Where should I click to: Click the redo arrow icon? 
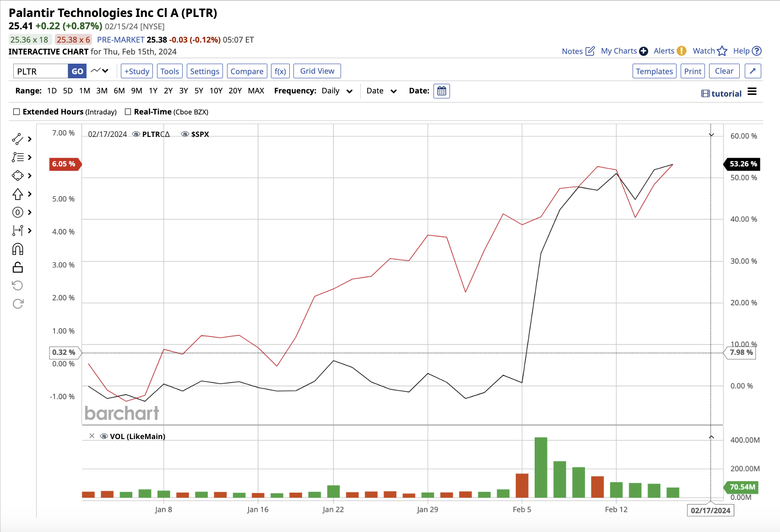tap(17, 304)
